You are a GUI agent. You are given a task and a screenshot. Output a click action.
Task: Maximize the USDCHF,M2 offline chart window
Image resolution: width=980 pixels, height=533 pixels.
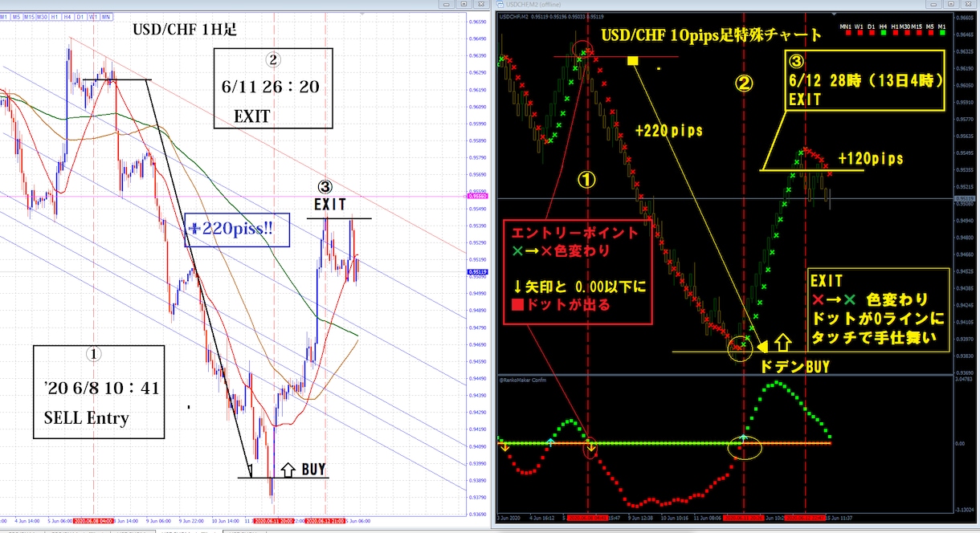coord(951,6)
